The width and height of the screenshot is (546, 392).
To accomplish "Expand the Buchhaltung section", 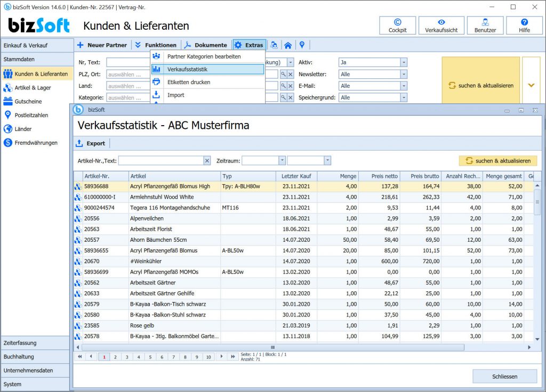I will click(x=35, y=356).
